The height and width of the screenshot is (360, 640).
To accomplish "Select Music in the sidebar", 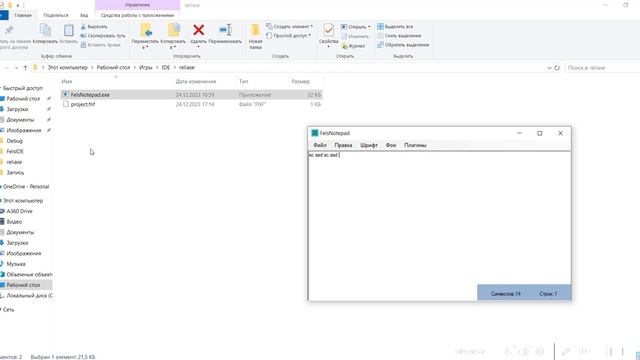I will coord(16,264).
